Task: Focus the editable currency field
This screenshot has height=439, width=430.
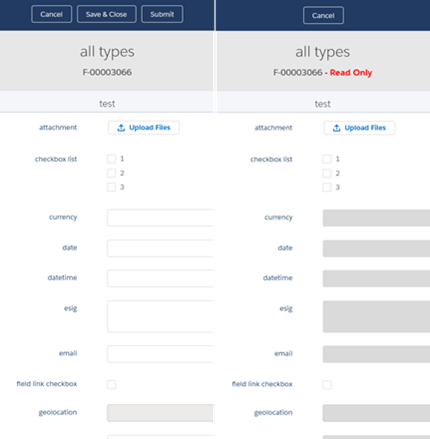Action: coord(160,218)
